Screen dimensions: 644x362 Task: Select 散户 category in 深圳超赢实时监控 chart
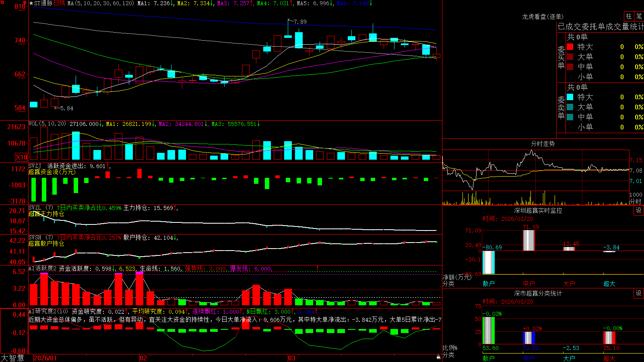(489, 284)
